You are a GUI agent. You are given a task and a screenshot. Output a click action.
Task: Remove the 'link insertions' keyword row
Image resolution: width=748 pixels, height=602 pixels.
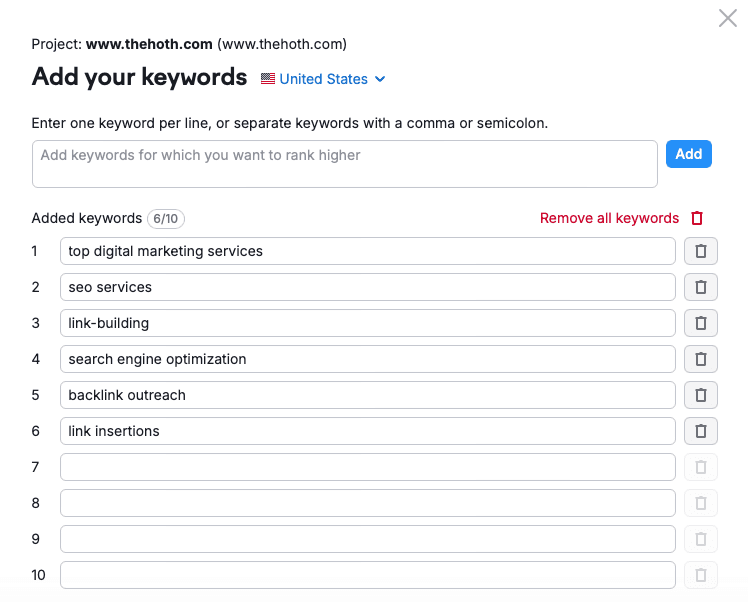(x=700, y=431)
